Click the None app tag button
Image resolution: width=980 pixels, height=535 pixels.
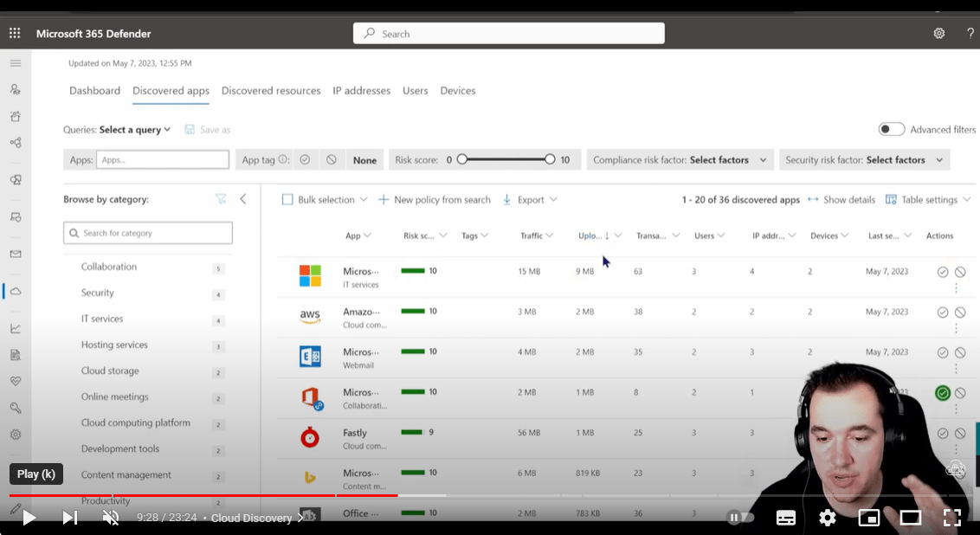pyautogui.click(x=364, y=160)
